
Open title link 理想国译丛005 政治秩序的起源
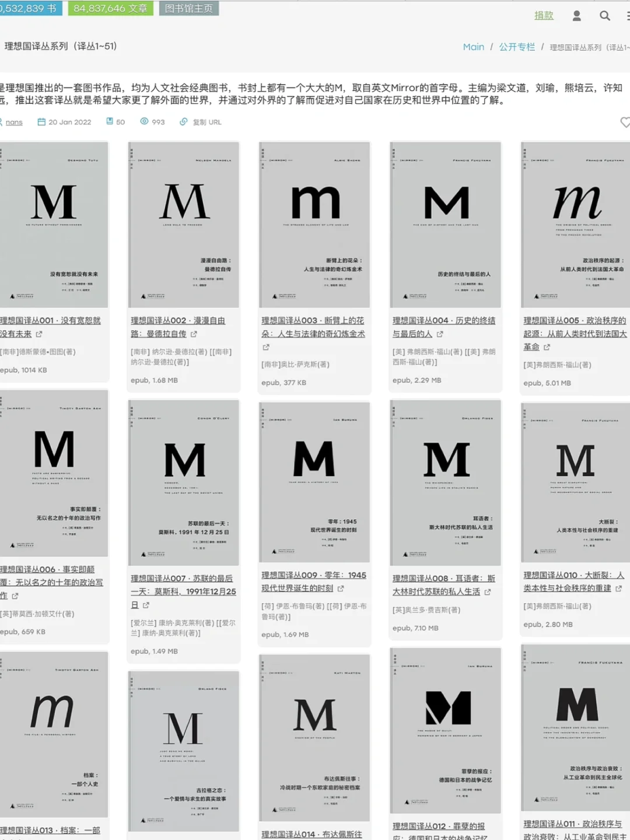pyautogui.click(x=575, y=334)
